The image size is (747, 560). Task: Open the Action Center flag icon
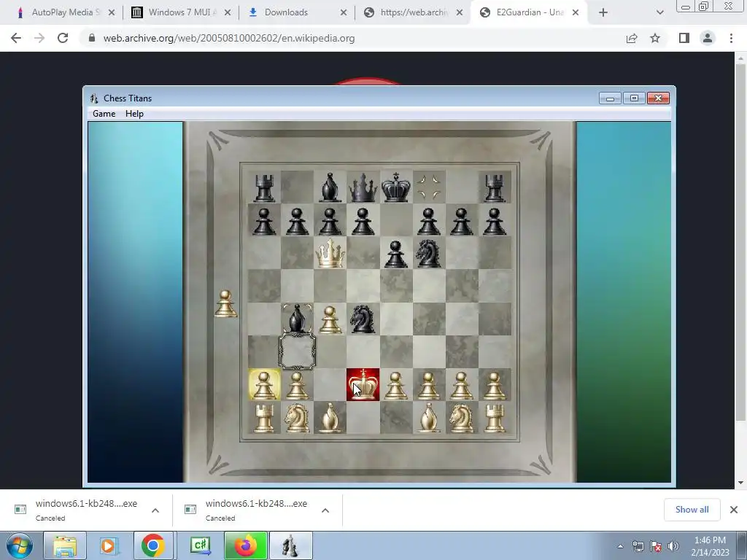[656, 546]
